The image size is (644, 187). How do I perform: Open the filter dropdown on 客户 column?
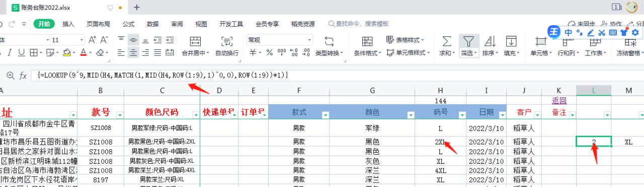536,115
